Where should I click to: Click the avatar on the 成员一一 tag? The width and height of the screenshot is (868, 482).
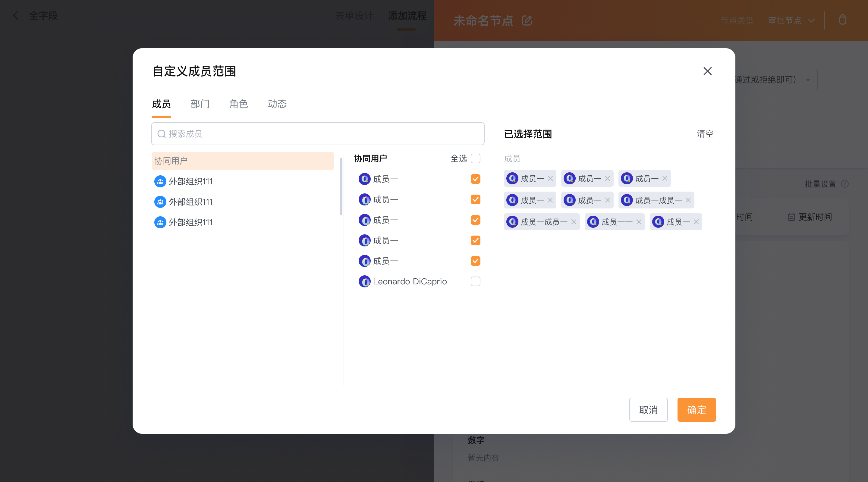(593, 222)
